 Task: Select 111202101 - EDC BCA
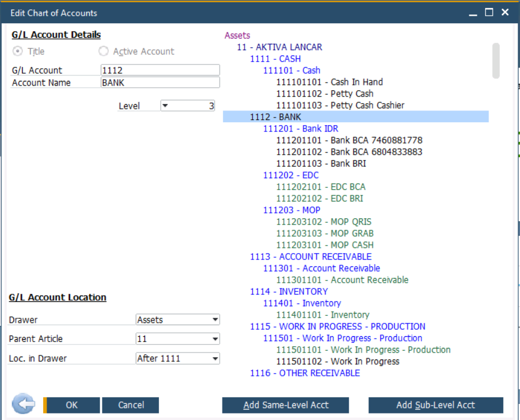(321, 187)
